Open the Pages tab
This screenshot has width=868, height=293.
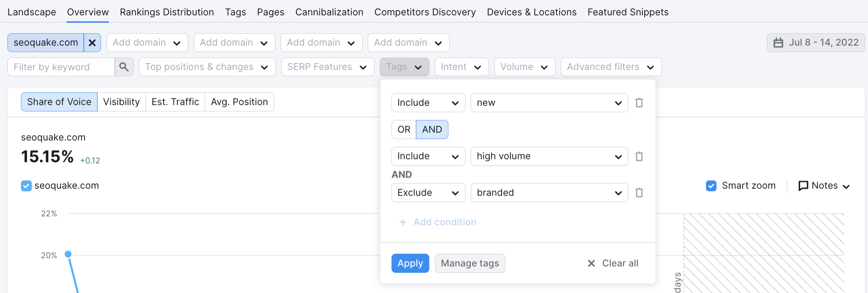[x=271, y=12]
